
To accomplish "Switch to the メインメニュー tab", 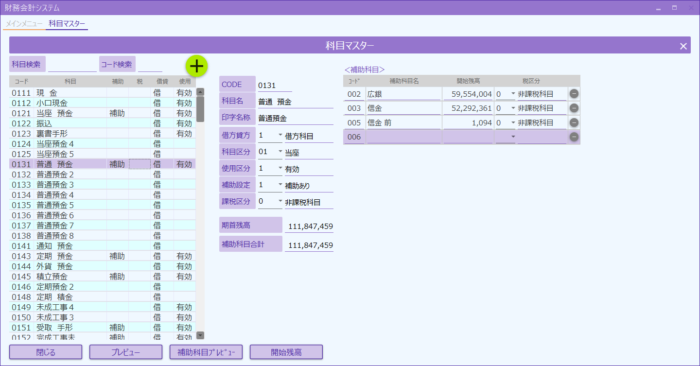I will pyautogui.click(x=24, y=24).
